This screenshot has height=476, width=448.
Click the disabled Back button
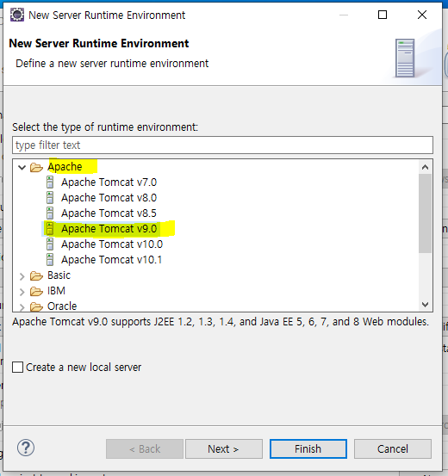click(145, 448)
